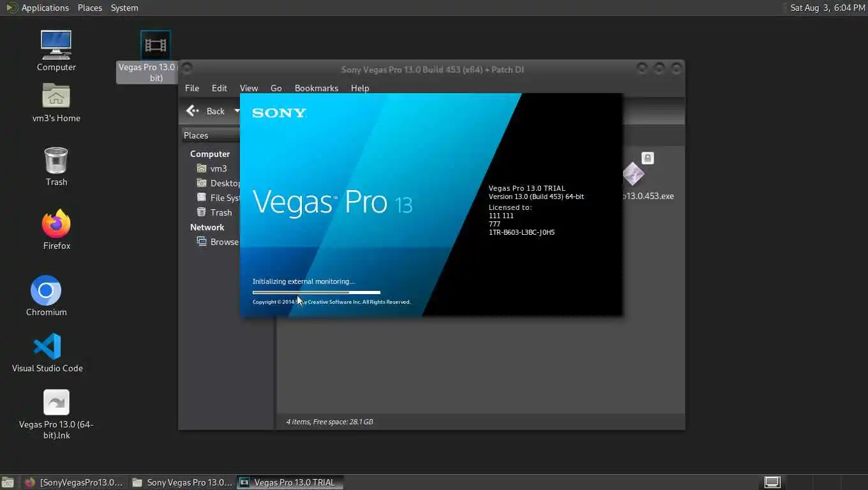Click the 13.0.453.exe installer file icon
The image size is (868, 490).
633,173
